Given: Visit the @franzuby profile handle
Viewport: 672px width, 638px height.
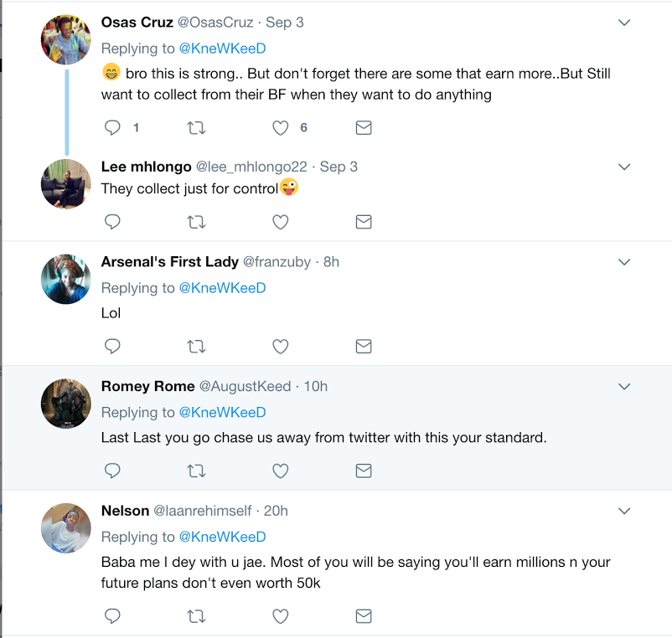Looking at the screenshot, I should coord(277,262).
